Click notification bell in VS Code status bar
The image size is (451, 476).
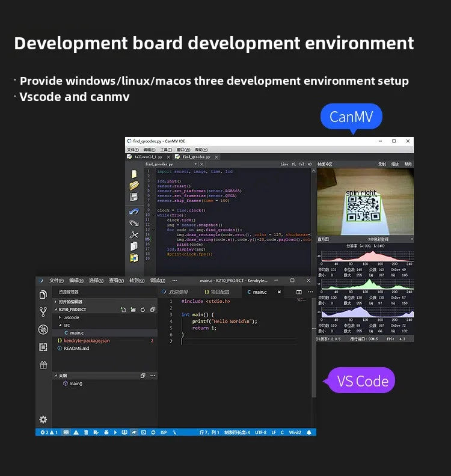pyautogui.click(x=309, y=432)
